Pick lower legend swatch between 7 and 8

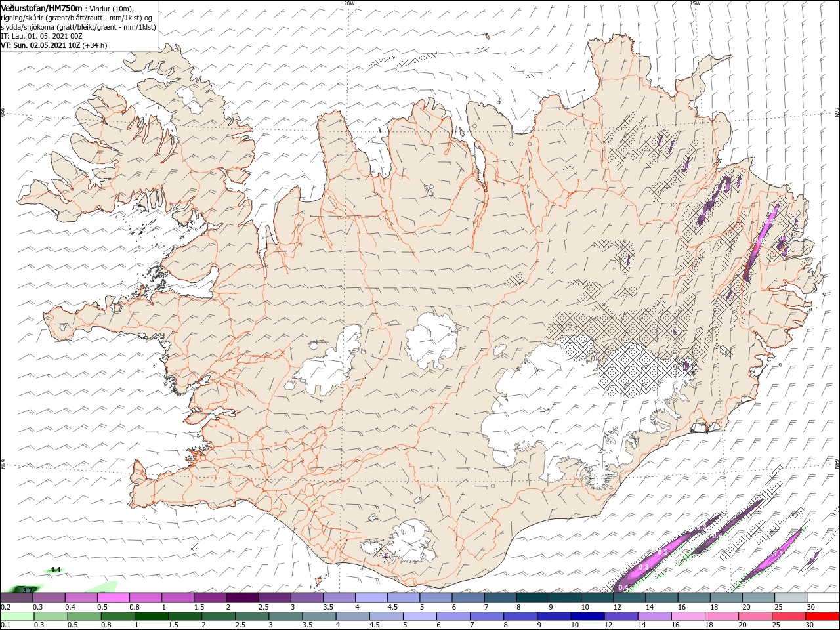click(486, 616)
